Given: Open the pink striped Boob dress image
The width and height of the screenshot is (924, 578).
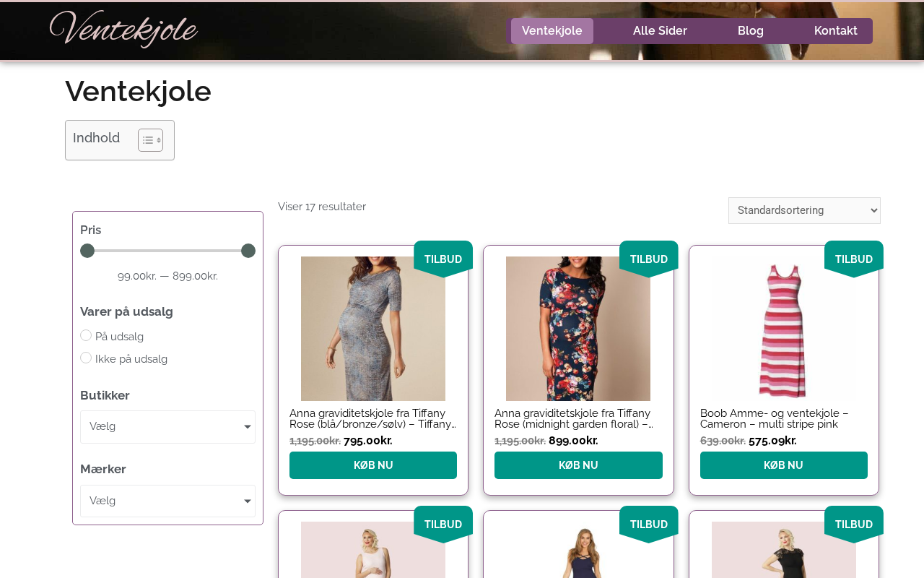Looking at the screenshot, I should (x=783, y=329).
